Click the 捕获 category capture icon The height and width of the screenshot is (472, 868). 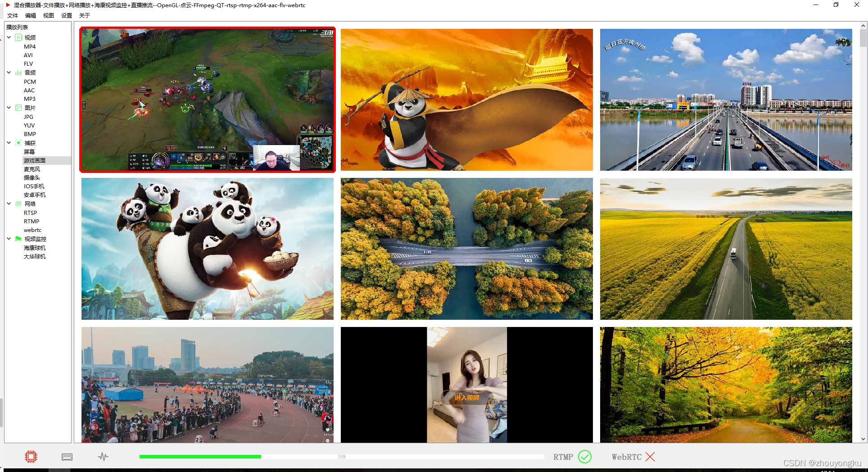click(x=18, y=143)
